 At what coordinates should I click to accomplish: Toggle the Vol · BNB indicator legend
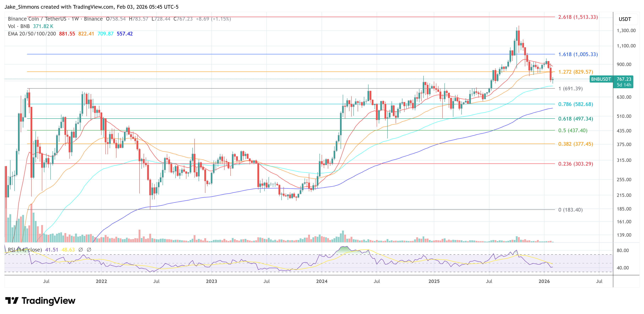(x=19, y=26)
